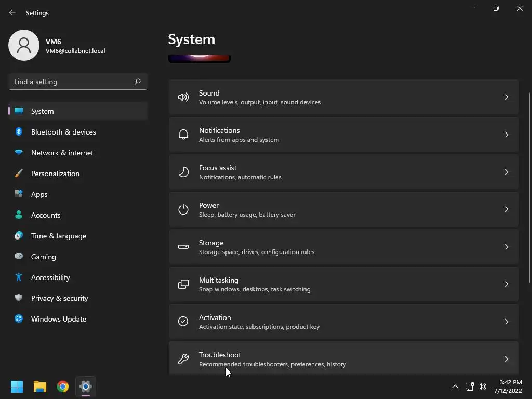Screen dimensions: 532x399
Task: Click the Multitasking windows icon
Action: 183,284
